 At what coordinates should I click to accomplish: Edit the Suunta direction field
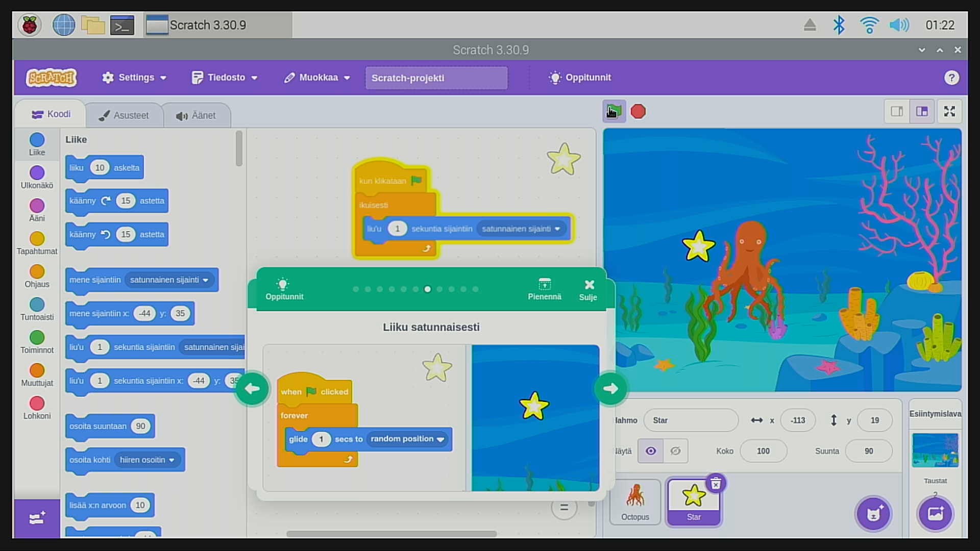(x=869, y=451)
